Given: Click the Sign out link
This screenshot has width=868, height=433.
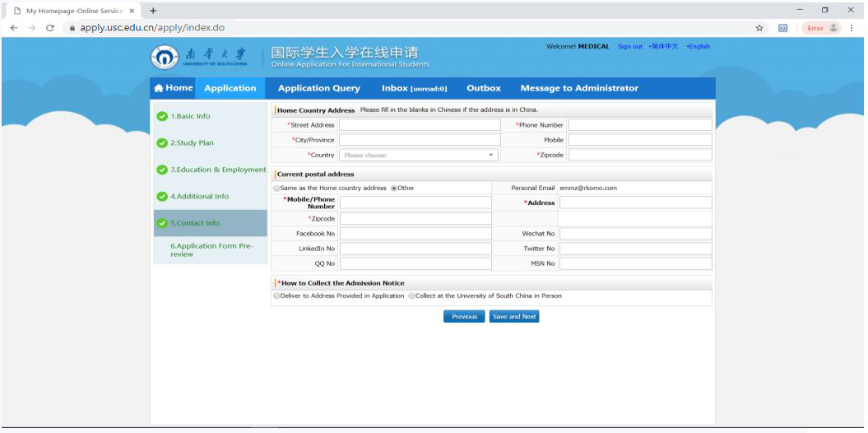Looking at the screenshot, I should click(629, 46).
